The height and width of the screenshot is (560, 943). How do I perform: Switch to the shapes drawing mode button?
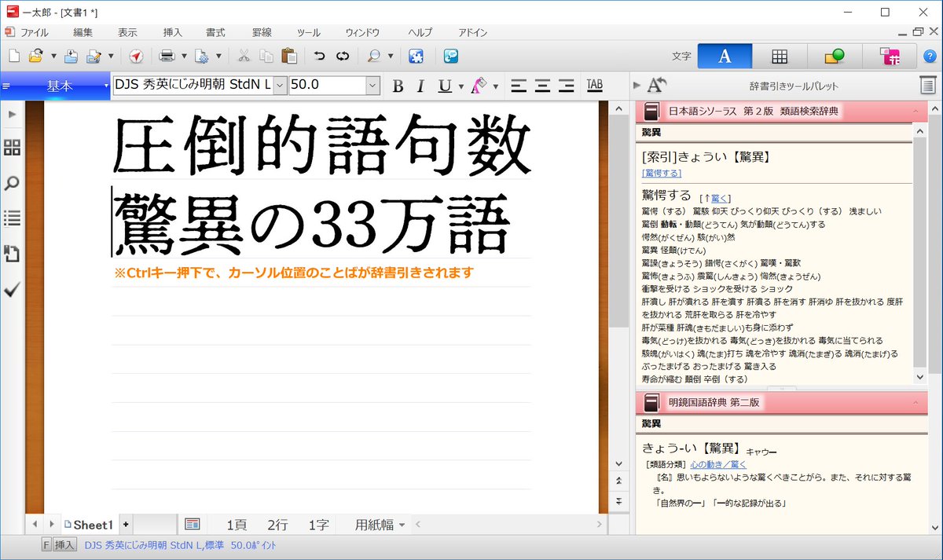835,56
